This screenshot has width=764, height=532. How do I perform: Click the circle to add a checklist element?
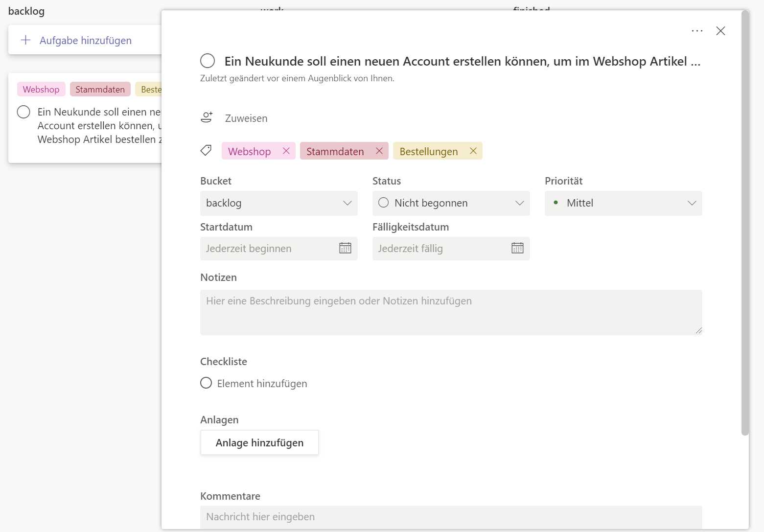(x=206, y=383)
